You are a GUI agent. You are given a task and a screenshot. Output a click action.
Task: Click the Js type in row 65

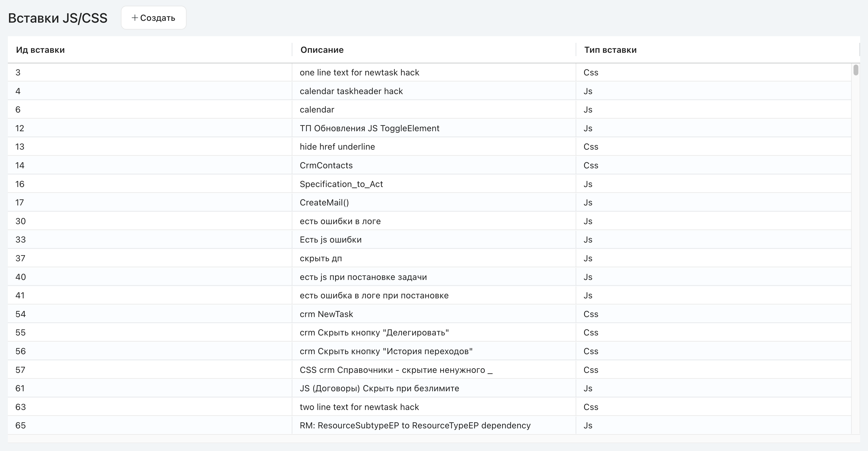(x=588, y=425)
